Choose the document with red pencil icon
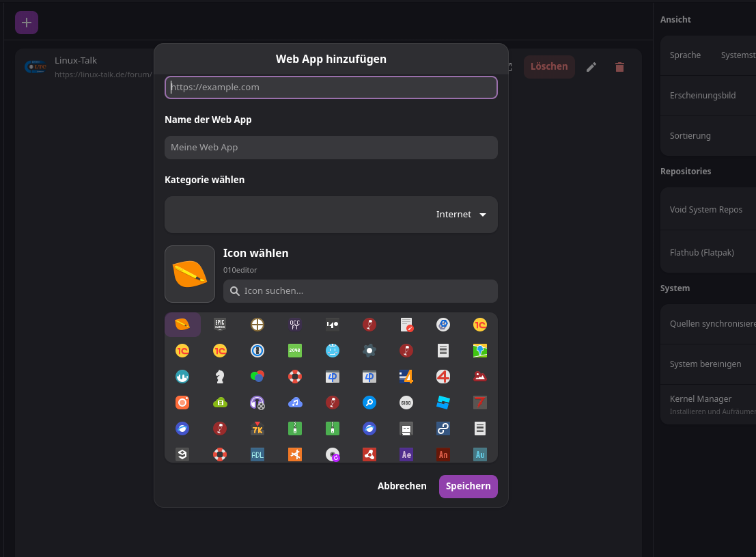 point(406,325)
